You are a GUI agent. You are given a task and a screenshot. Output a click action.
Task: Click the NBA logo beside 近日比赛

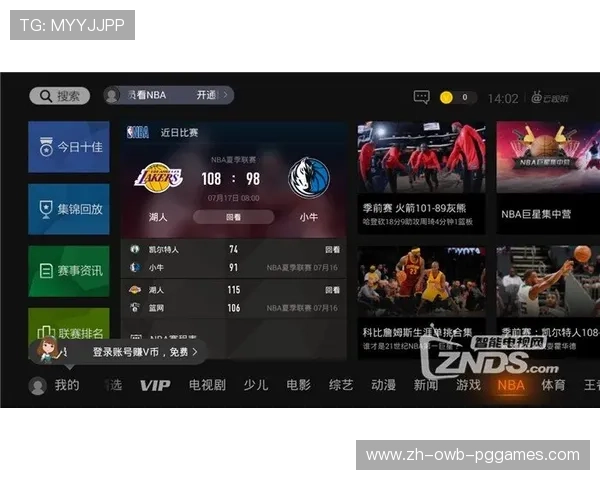[x=138, y=132]
